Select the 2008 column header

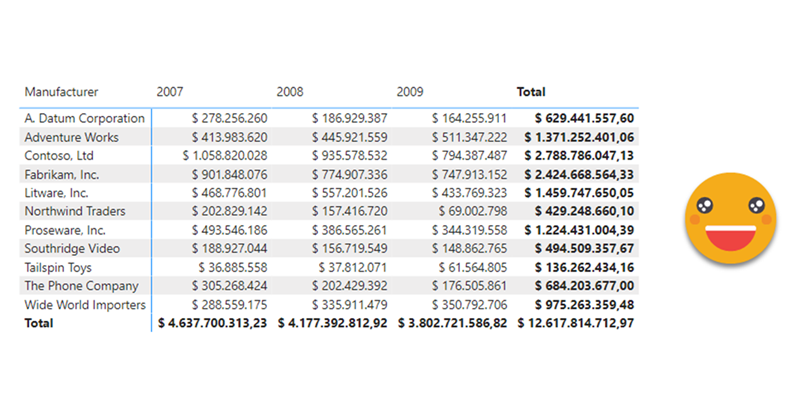click(x=290, y=92)
